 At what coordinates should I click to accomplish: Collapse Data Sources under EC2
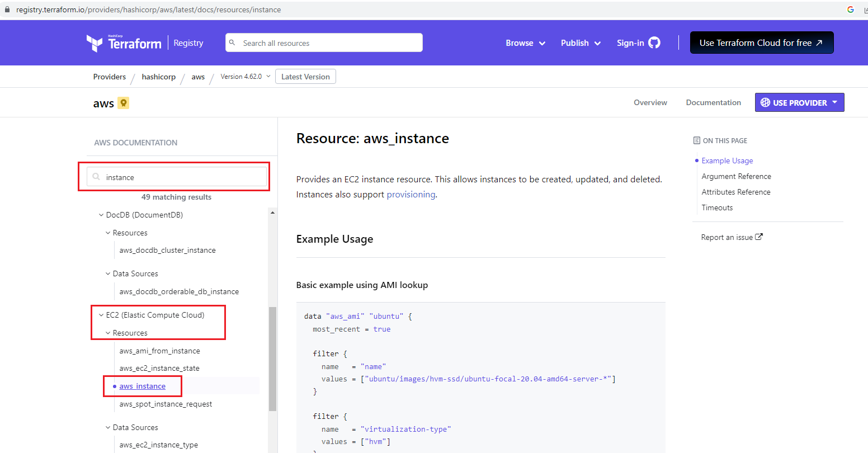[108, 427]
